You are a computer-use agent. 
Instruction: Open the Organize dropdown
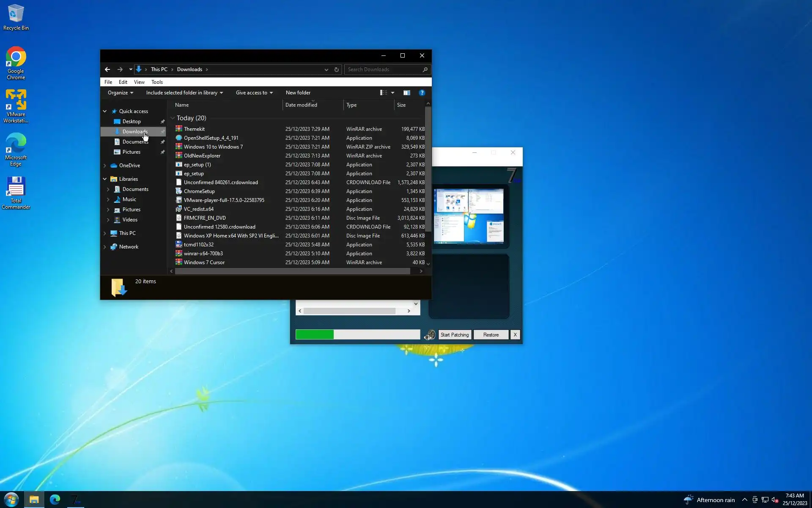click(120, 93)
